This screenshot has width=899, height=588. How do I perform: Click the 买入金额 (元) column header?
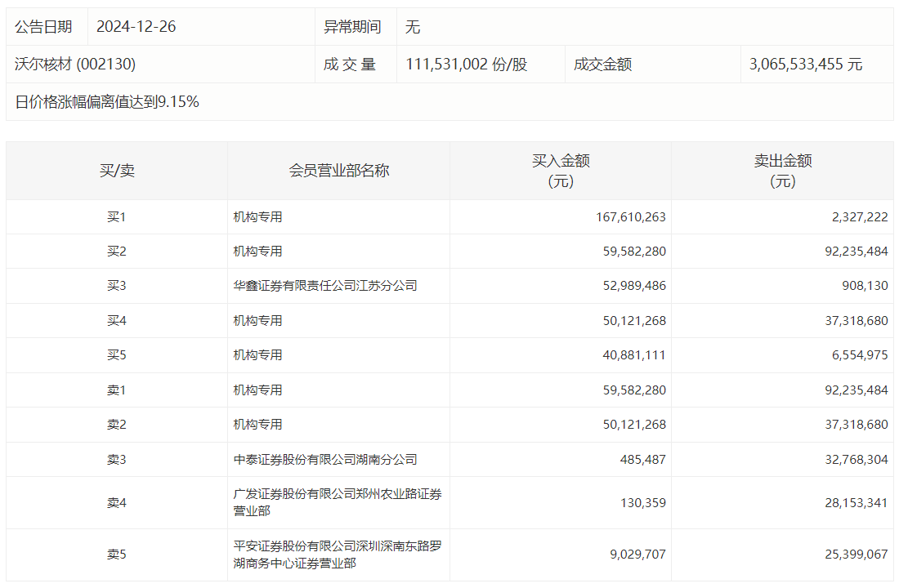tap(561, 171)
